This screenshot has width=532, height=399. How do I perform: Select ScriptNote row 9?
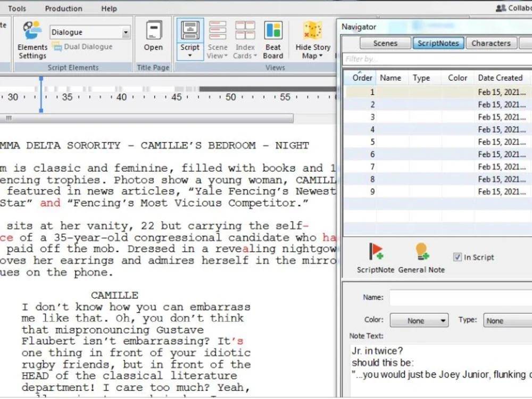click(x=438, y=192)
